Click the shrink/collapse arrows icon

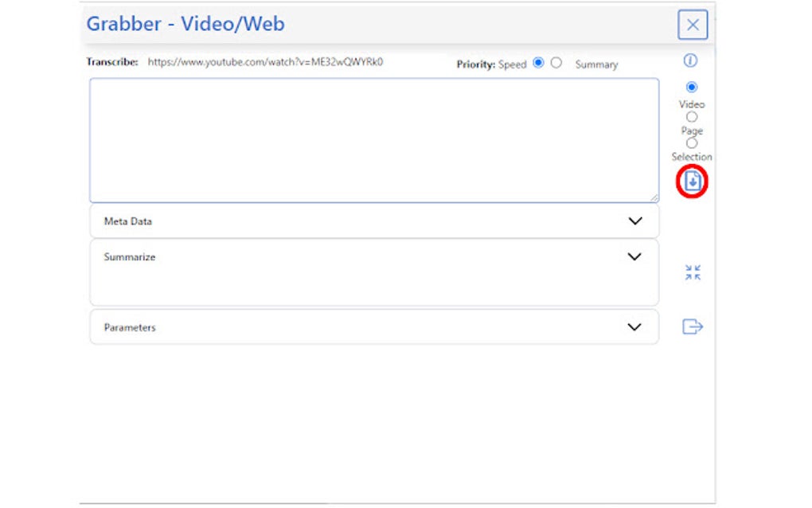pos(692,272)
